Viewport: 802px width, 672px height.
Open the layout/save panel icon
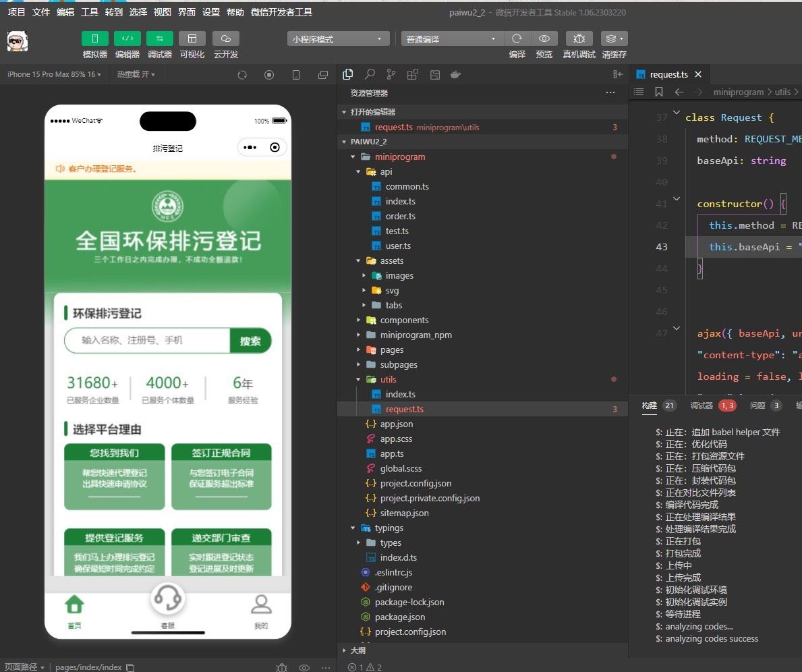[x=435, y=75]
